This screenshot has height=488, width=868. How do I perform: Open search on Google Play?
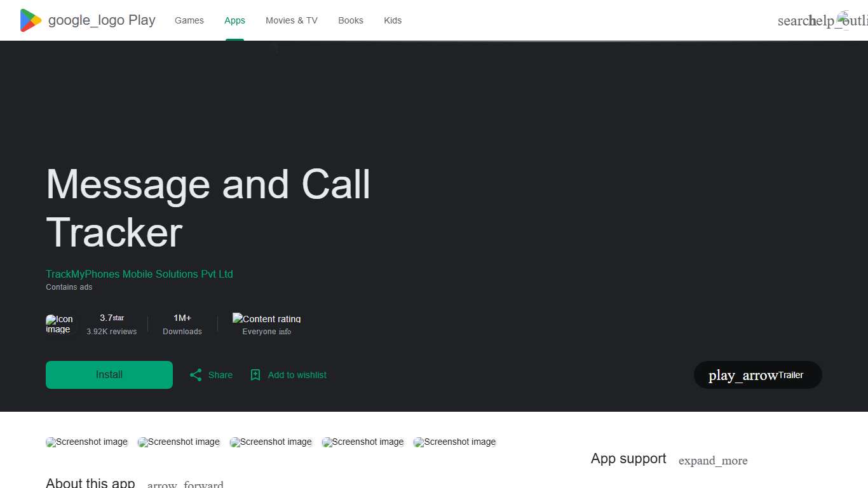[795, 20]
